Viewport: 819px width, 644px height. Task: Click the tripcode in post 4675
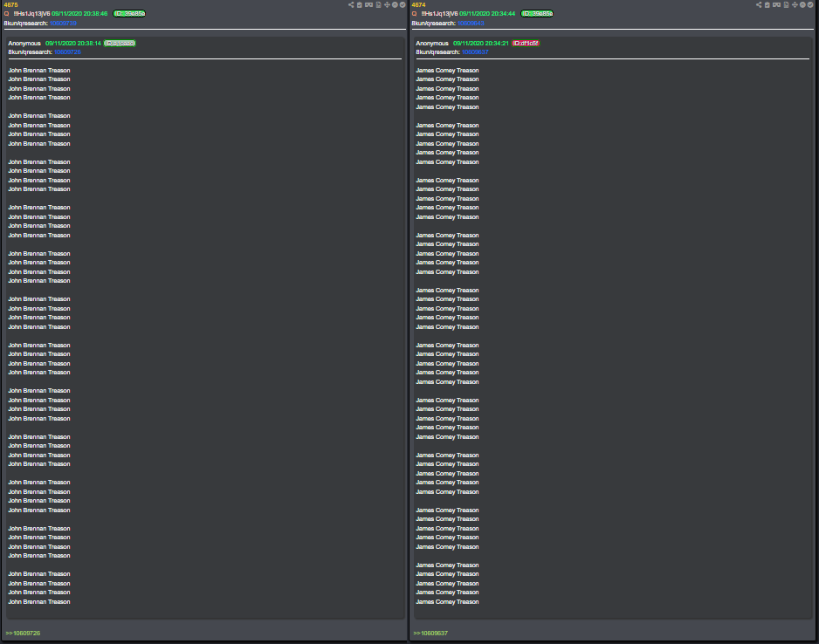click(x=31, y=14)
